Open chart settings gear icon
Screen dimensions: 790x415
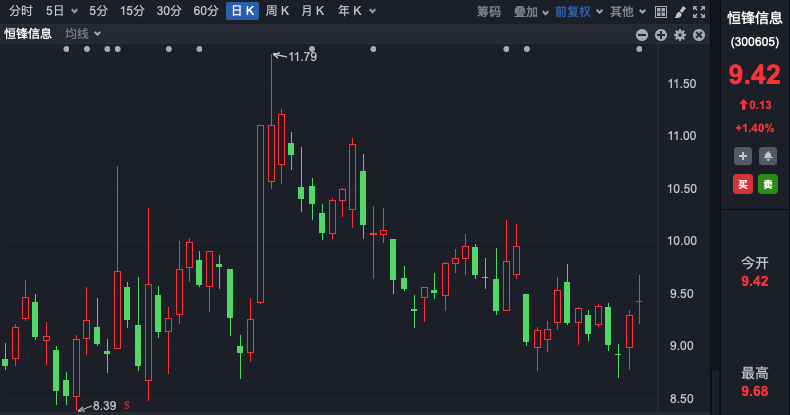coord(680,35)
